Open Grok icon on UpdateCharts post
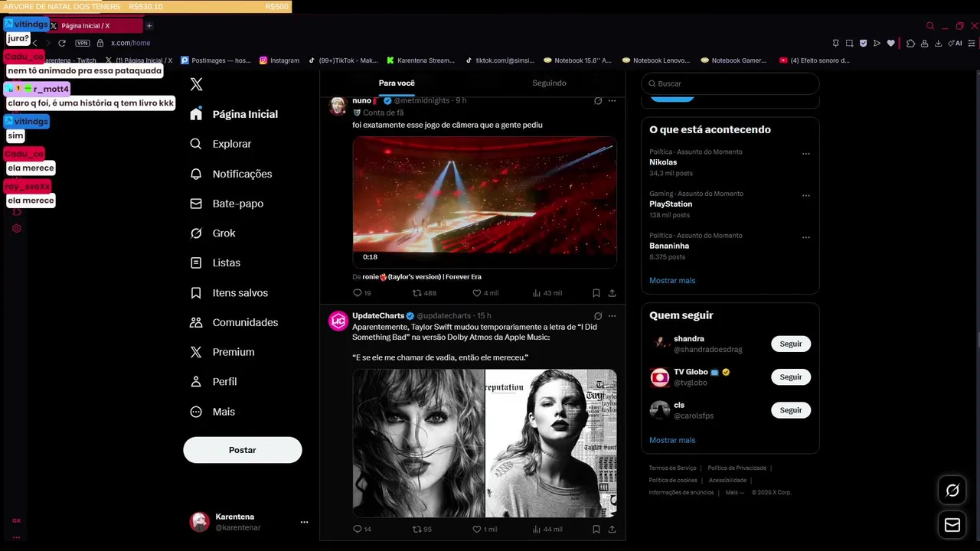The width and height of the screenshot is (980, 551). [598, 315]
